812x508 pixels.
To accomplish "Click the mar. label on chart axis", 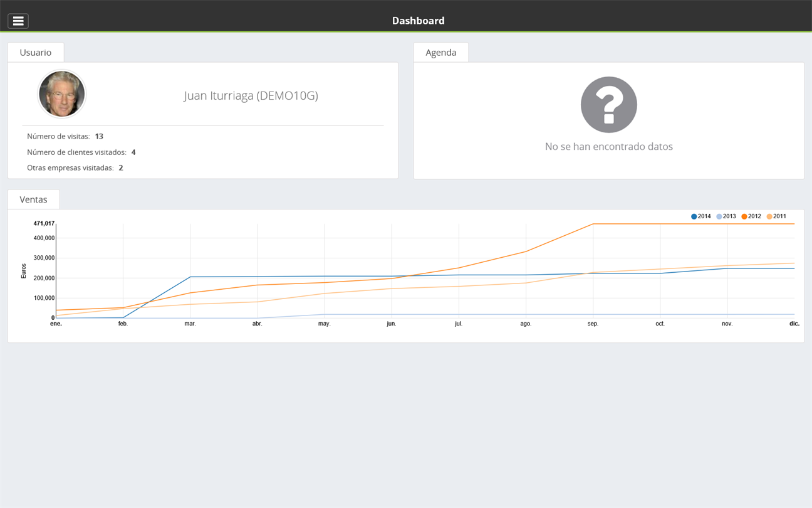I will [x=190, y=324].
